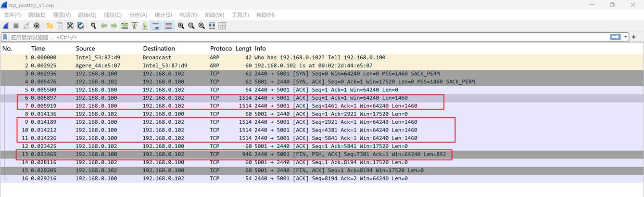644x197 pixels.
Task: Select packet 6 with Seq=1 Len=1460
Action: pyautogui.click(x=321, y=98)
